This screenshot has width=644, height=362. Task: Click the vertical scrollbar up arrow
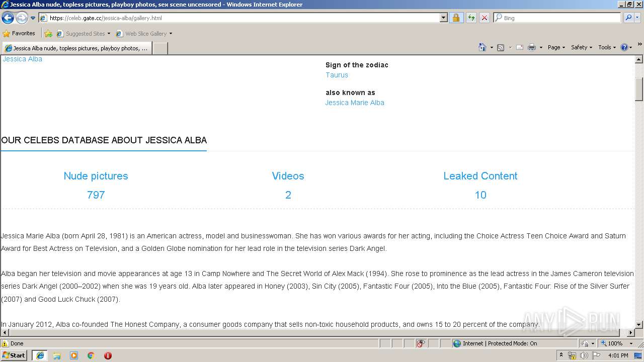pyautogui.click(x=639, y=59)
